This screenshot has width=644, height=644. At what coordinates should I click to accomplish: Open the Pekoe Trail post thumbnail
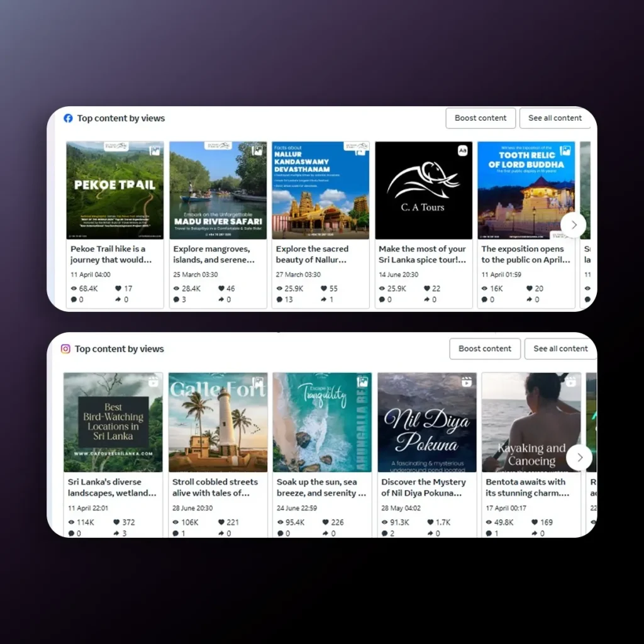(x=114, y=190)
